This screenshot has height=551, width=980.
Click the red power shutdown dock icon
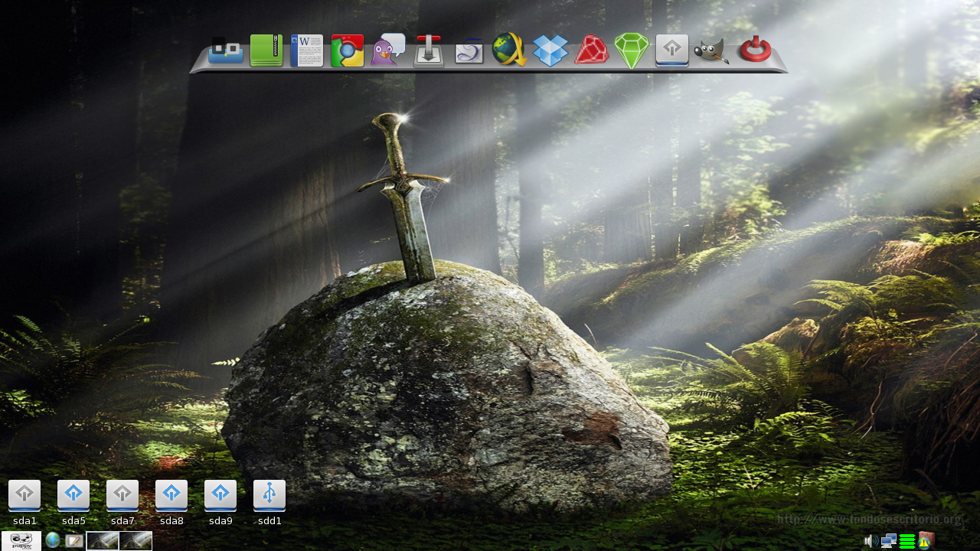tap(753, 50)
